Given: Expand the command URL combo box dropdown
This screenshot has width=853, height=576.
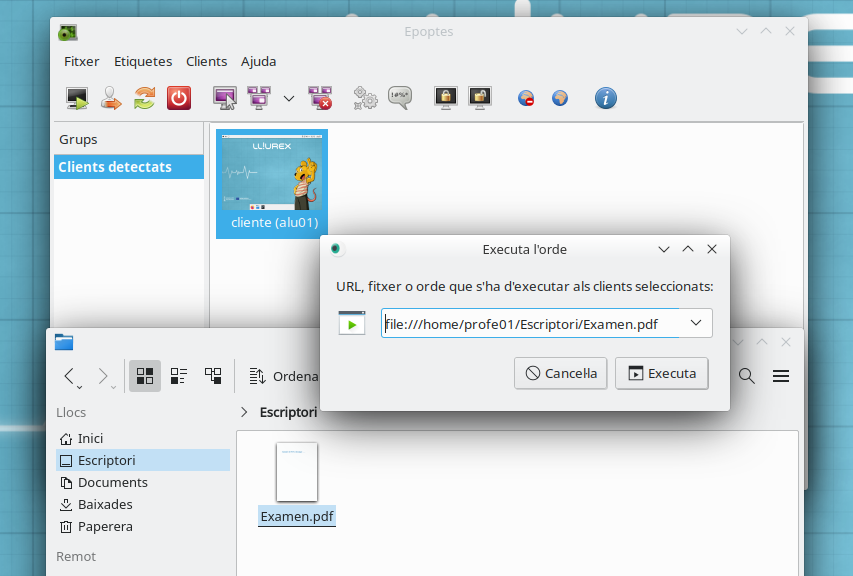Looking at the screenshot, I should click(696, 323).
